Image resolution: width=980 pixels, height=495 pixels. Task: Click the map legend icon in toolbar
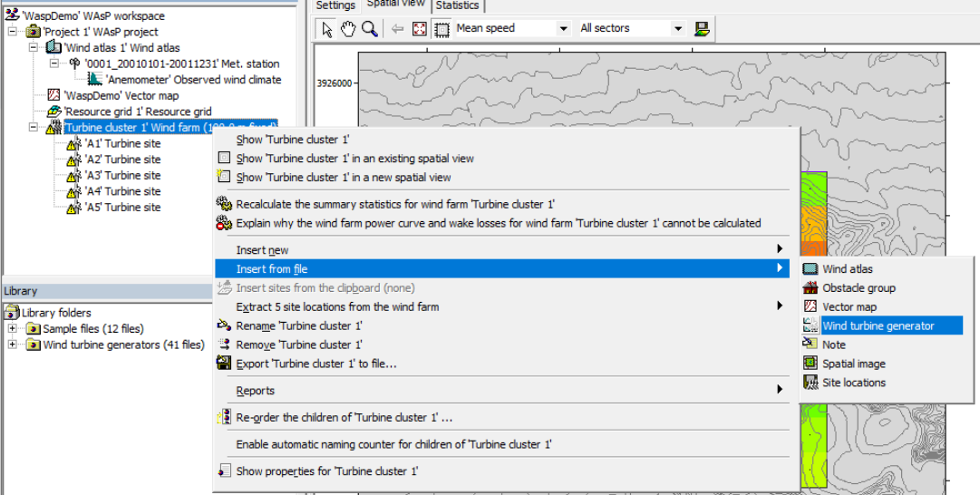click(x=702, y=29)
